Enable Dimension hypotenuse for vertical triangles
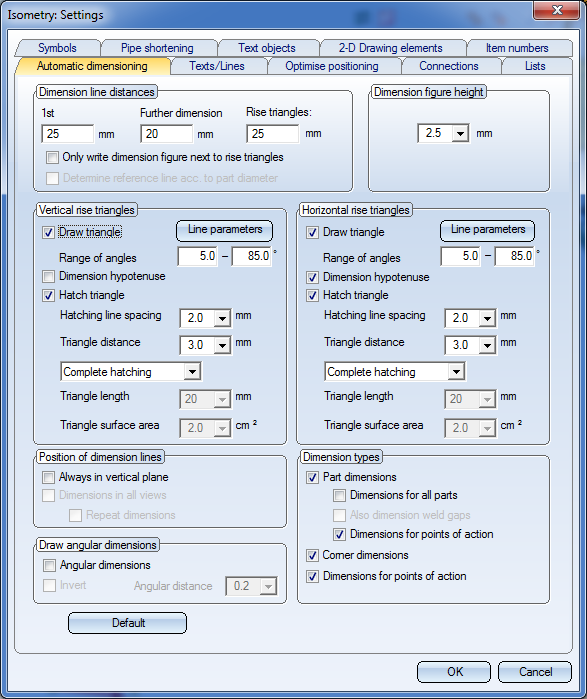Image resolution: width=587 pixels, height=699 pixels. click(x=49, y=276)
